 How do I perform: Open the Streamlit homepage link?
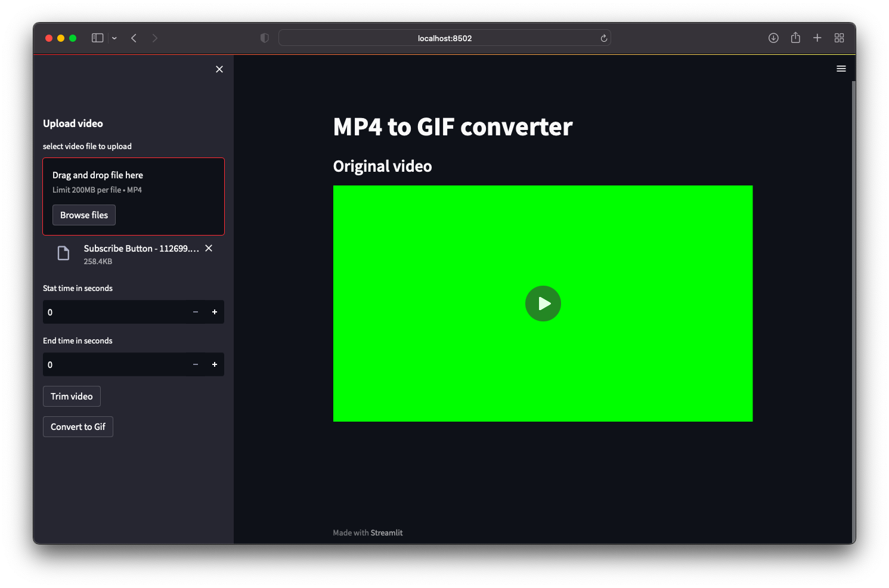pos(386,532)
